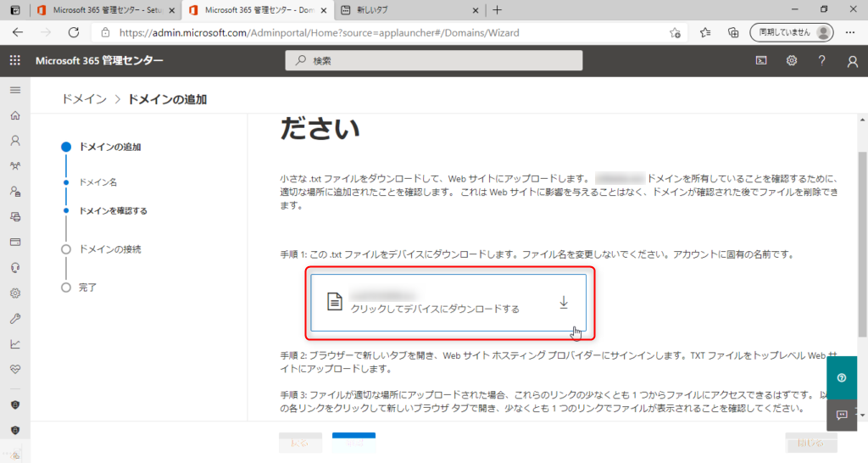Open the settings gear in header
868x463 pixels.
coord(792,60)
